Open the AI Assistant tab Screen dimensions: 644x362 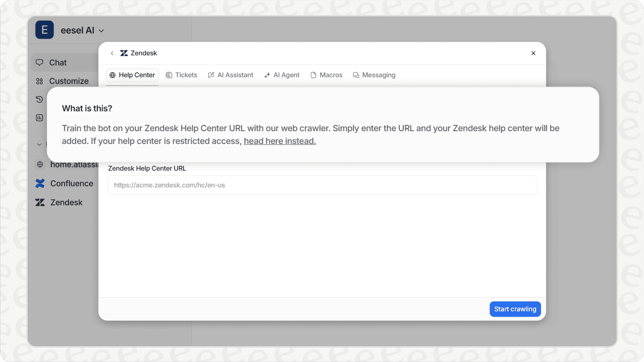coord(230,75)
